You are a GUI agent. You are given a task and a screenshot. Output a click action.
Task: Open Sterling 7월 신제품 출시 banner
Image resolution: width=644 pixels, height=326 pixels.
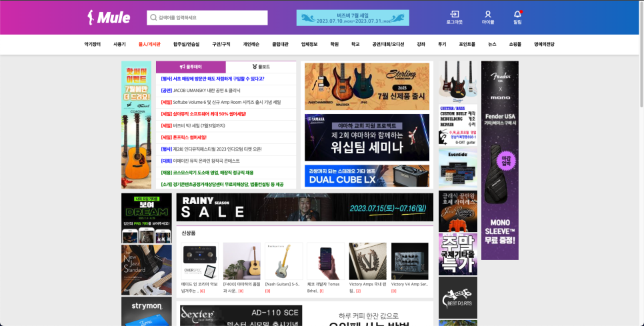pyautogui.click(x=367, y=86)
